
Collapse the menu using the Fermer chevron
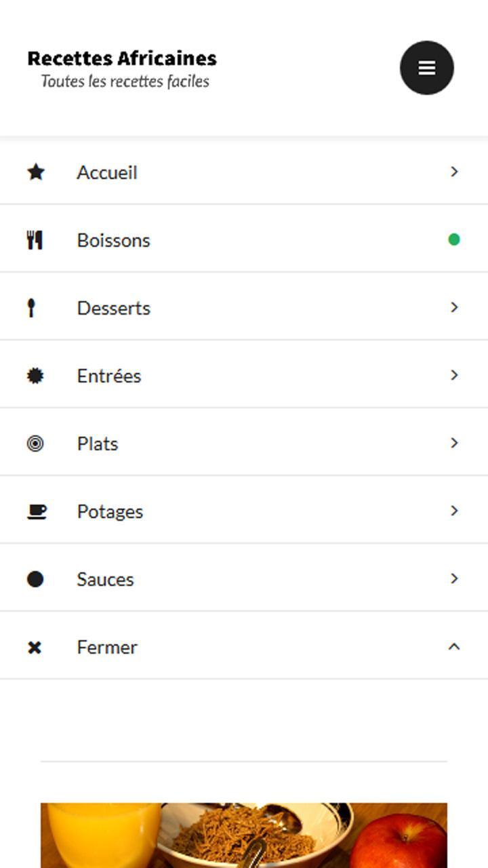pyautogui.click(x=453, y=646)
